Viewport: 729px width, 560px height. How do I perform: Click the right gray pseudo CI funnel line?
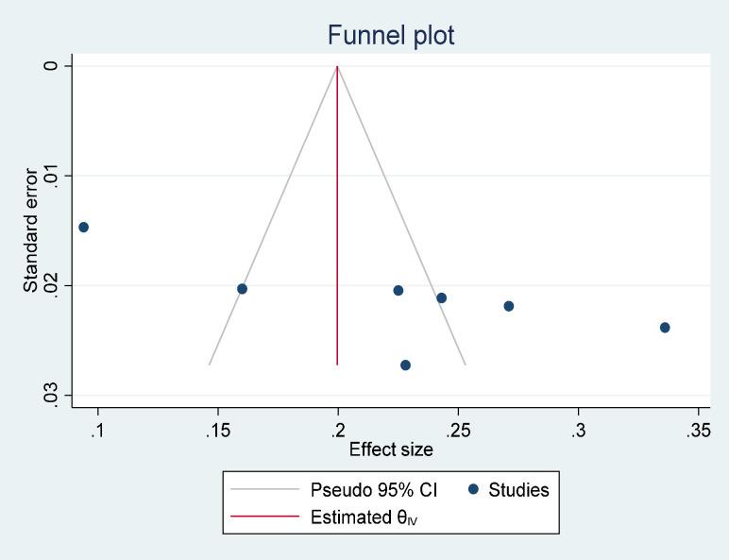[401, 217]
